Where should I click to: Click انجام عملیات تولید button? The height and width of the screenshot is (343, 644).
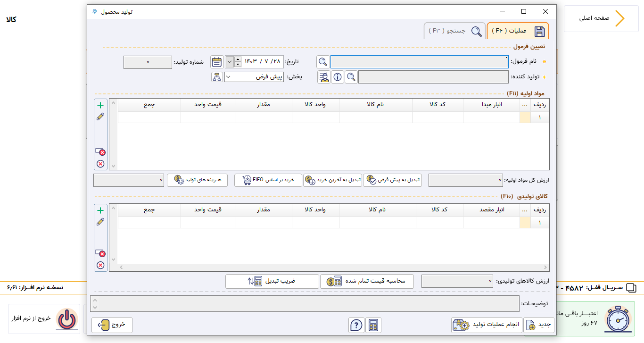point(487,325)
